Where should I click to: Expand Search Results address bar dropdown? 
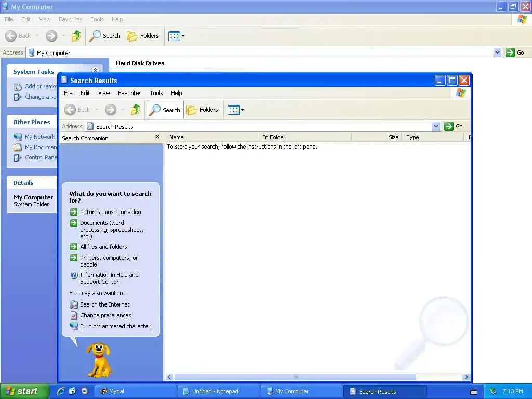[436, 126]
